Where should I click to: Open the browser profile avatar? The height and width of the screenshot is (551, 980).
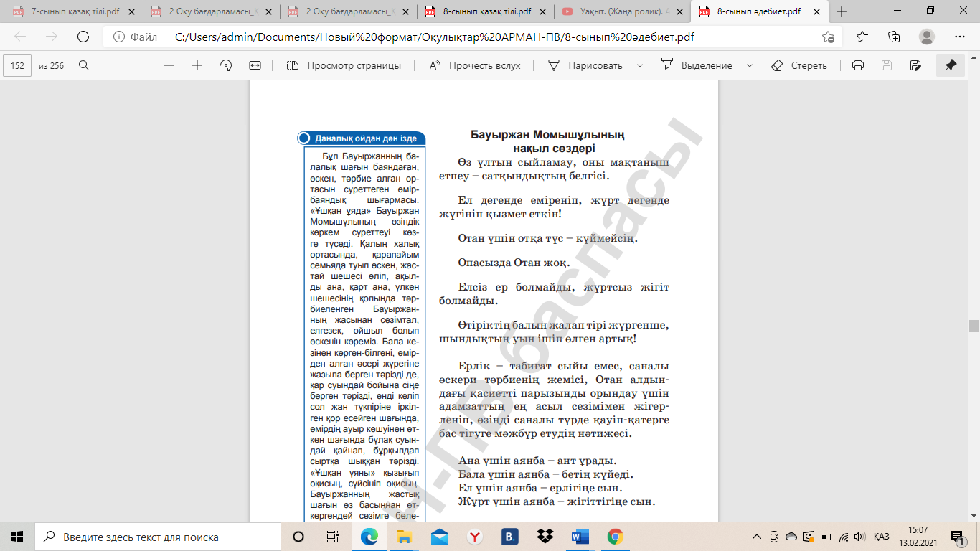pos(927,37)
